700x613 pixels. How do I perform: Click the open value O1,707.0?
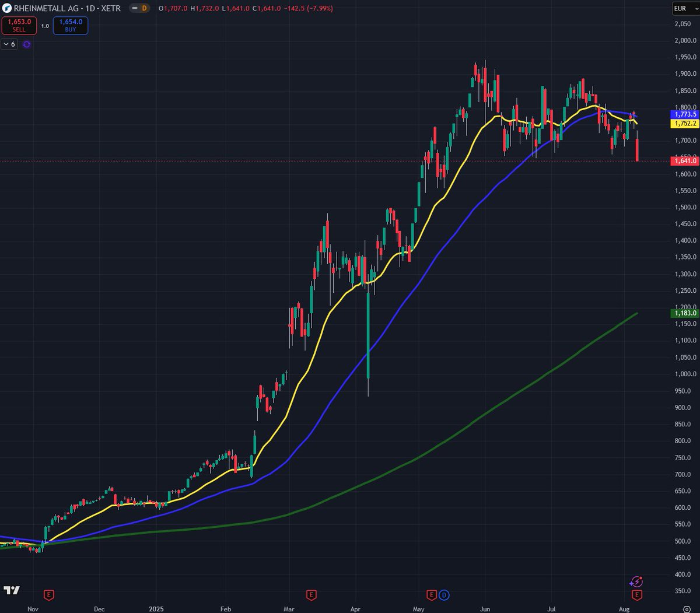point(172,9)
